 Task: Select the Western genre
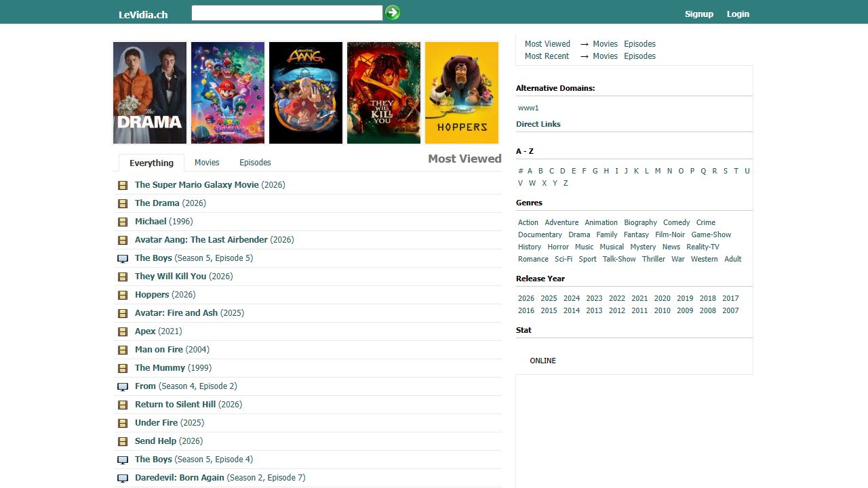click(x=704, y=259)
